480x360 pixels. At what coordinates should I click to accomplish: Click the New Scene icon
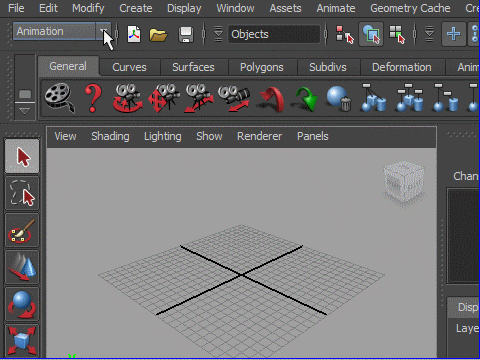click(134, 34)
